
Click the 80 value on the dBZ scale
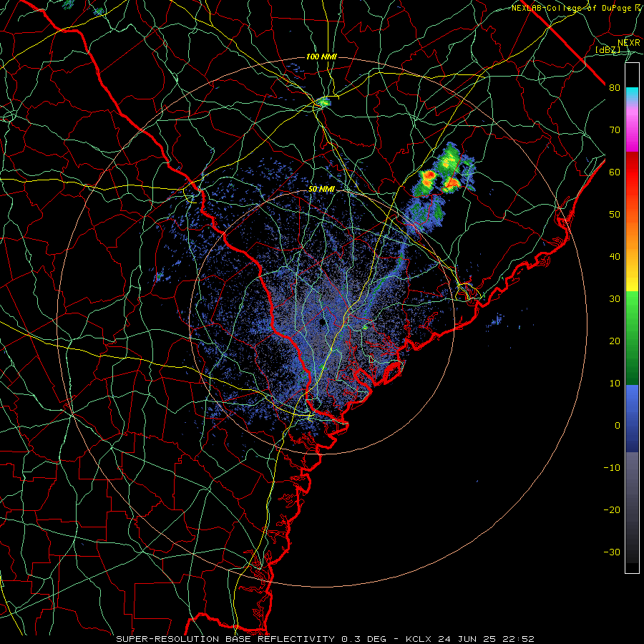pos(615,88)
